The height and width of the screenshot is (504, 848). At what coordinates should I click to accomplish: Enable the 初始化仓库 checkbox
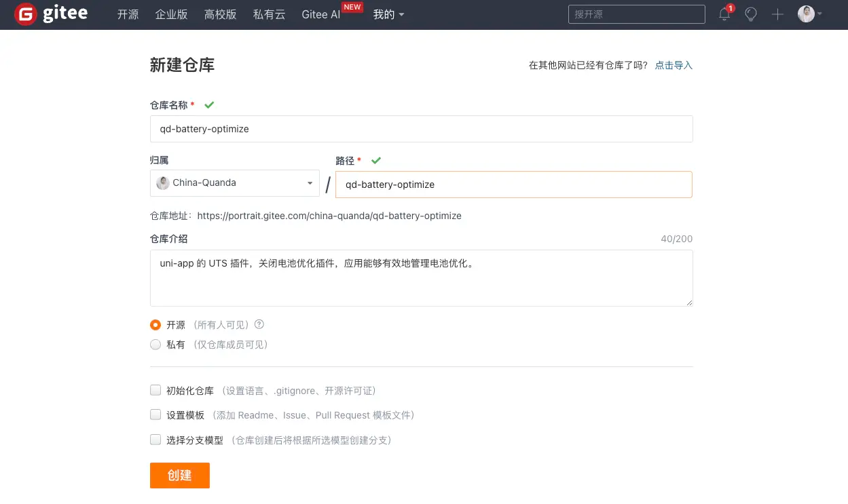tap(155, 390)
